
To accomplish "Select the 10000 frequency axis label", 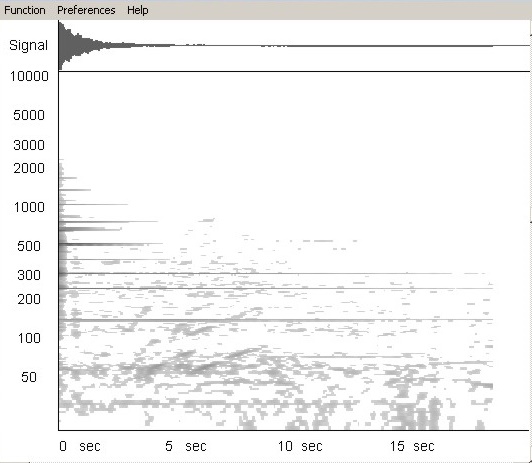I will point(29,76).
